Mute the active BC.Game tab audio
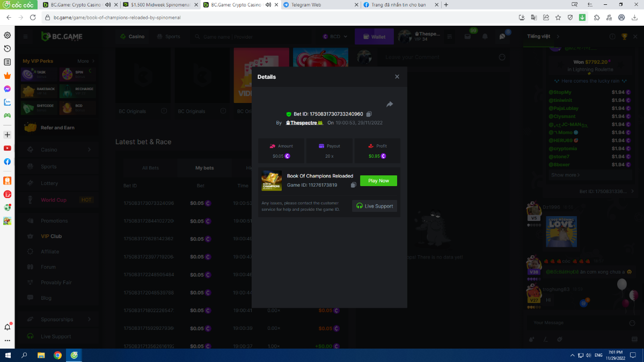This screenshot has width=644, height=362. (267, 5)
